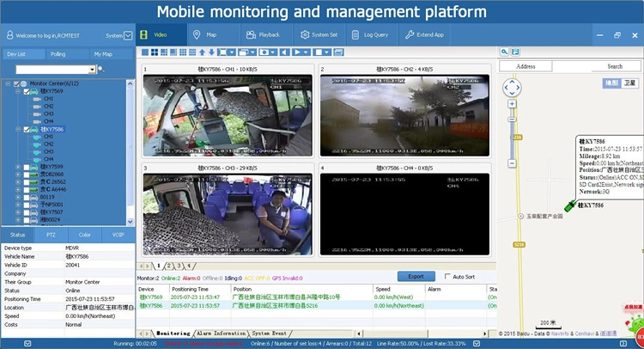Click the Export button

click(x=416, y=276)
